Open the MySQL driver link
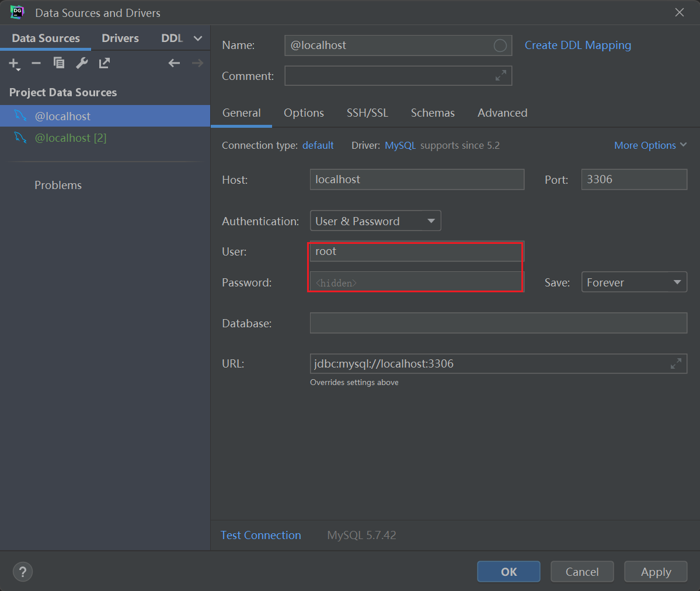Screen dimensions: 700x591 tap(400, 145)
